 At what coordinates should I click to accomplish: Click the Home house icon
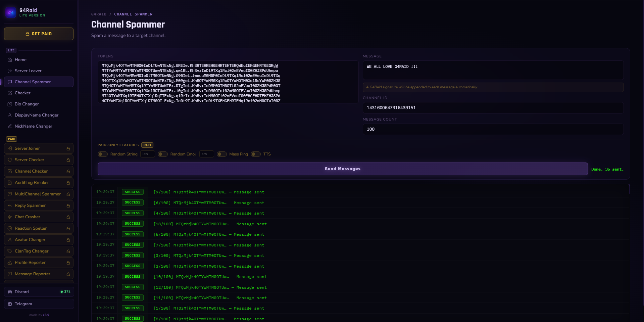[10, 60]
